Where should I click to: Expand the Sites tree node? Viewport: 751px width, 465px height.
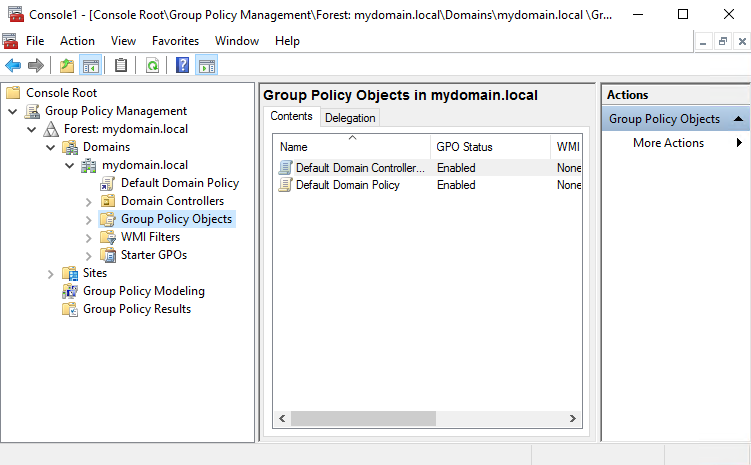pos(51,273)
